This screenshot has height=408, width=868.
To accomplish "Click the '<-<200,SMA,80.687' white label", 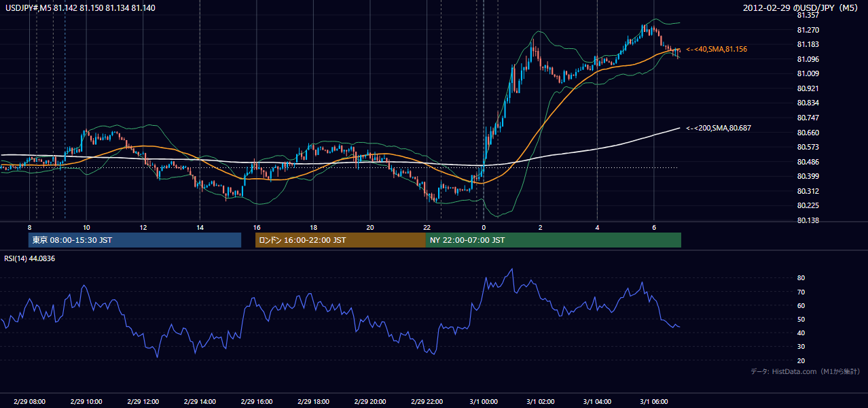I will (x=719, y=128).
